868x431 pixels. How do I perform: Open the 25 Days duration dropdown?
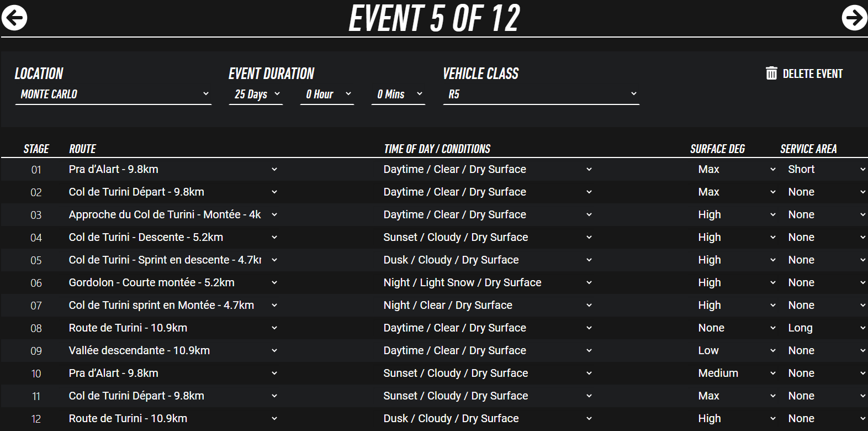(256, 94)
